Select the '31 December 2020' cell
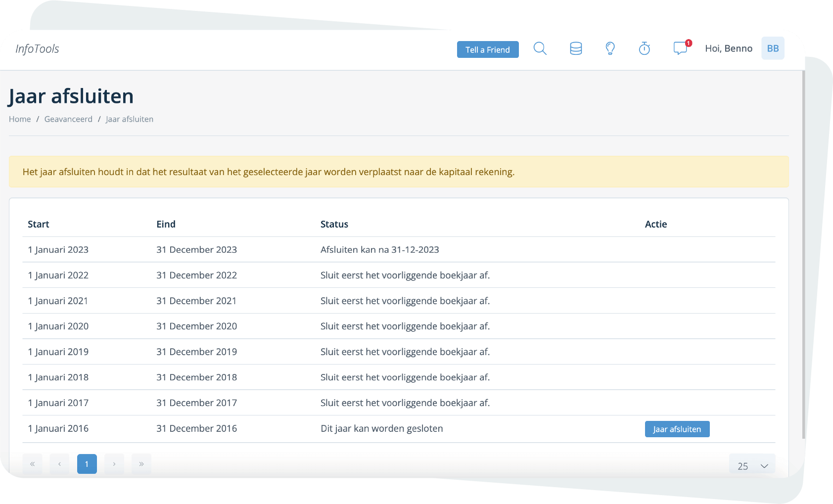This screenshot has height=504, width=833. tap(197, 326)
